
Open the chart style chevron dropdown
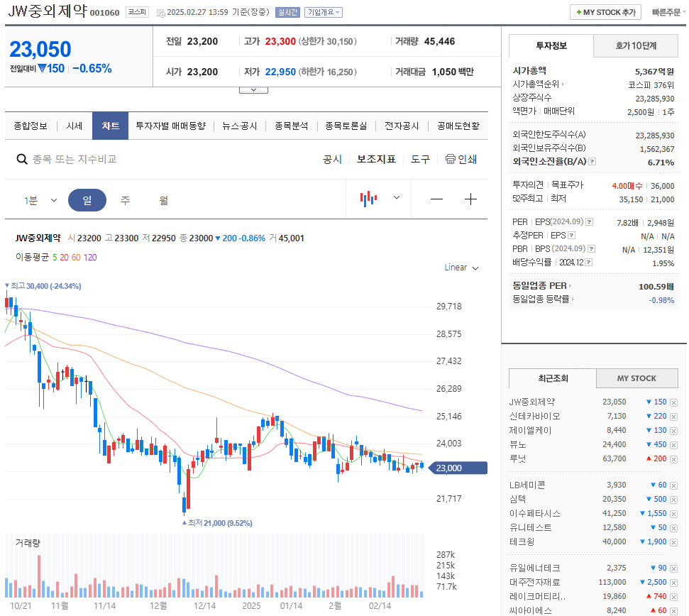(396, 198)
